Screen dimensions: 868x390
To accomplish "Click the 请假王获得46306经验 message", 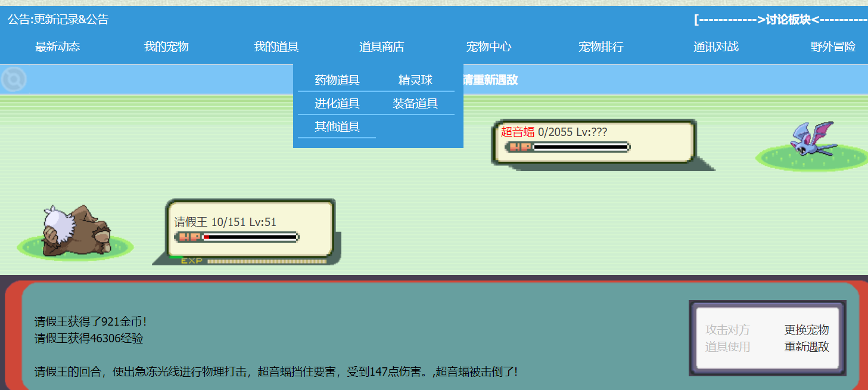I will [x=89, y=339].
